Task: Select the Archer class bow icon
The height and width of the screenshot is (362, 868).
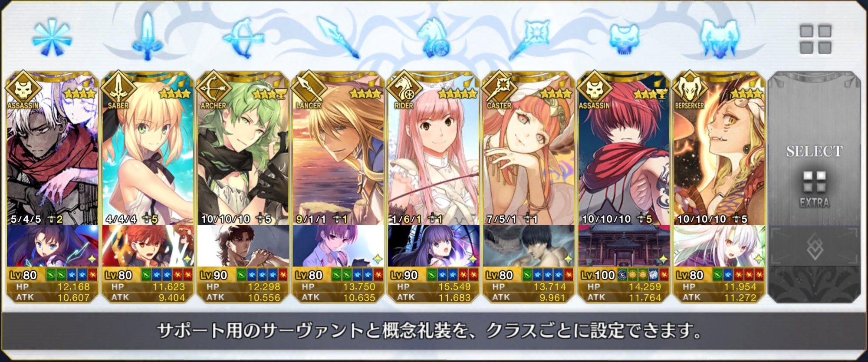Action: click(x=243, y=38)
